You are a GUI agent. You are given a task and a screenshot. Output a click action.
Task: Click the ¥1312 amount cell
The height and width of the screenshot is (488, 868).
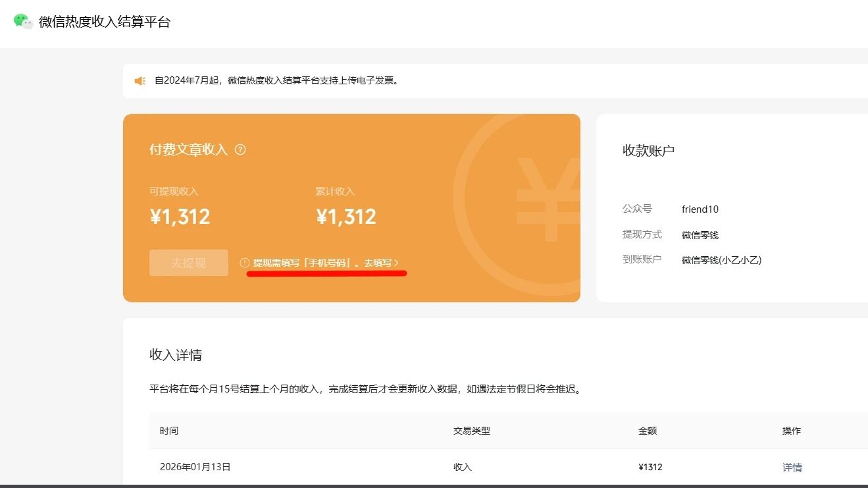[x=650, y=467]
